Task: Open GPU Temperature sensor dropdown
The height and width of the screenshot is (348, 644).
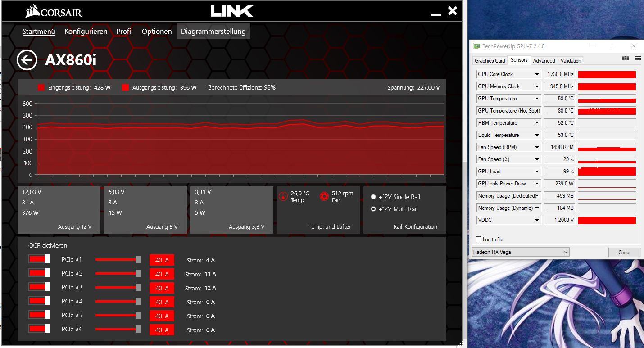Action: (537, 99)
